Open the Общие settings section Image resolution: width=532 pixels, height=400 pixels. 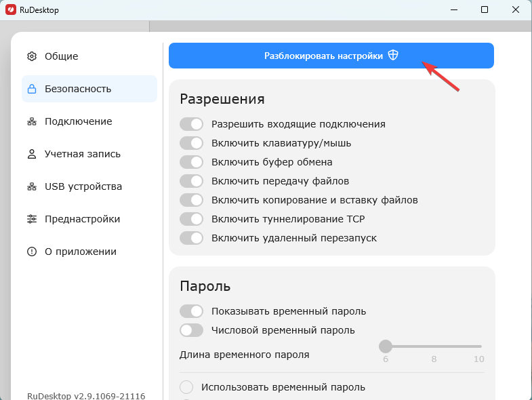click(89, 56)
